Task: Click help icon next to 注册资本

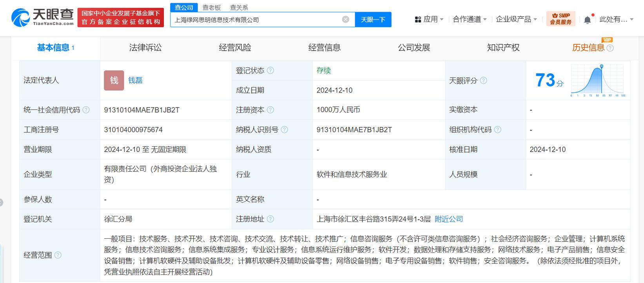Action: pos(270,110)
